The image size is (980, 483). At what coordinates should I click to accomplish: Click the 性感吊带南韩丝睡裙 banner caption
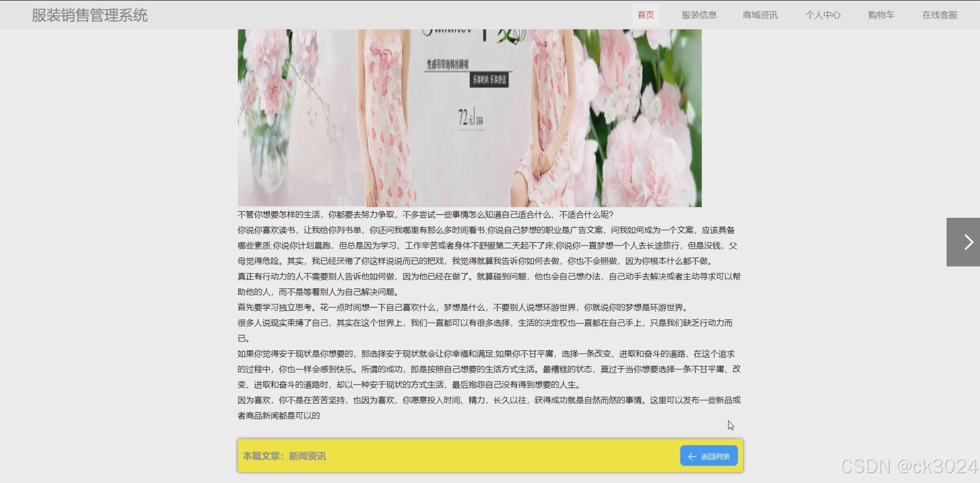point(447,65)
